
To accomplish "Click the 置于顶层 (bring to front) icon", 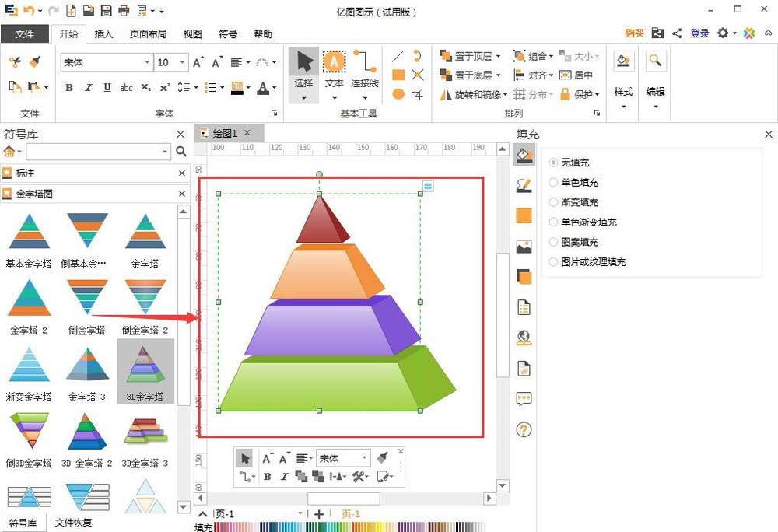I will click(446, 56).
